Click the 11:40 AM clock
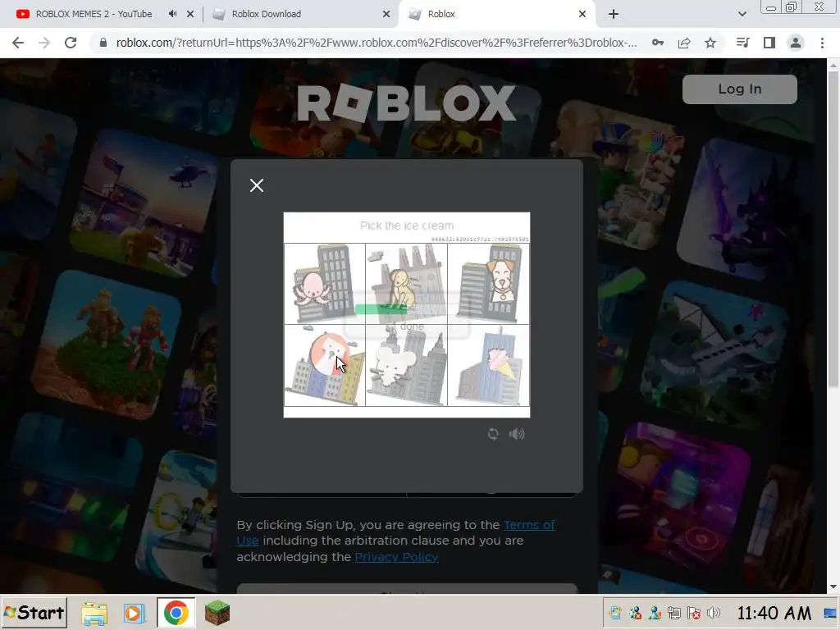840x630 pixels. (x=774, y=613)
